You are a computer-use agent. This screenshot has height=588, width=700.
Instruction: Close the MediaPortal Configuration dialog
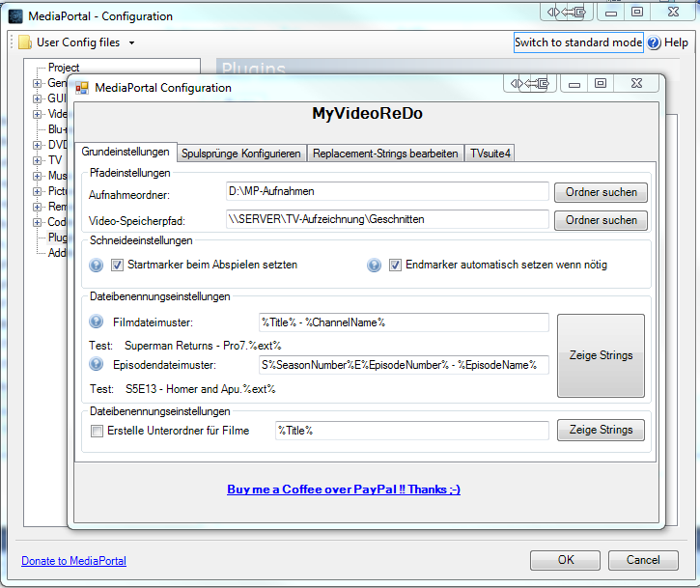tap(636, 83)
